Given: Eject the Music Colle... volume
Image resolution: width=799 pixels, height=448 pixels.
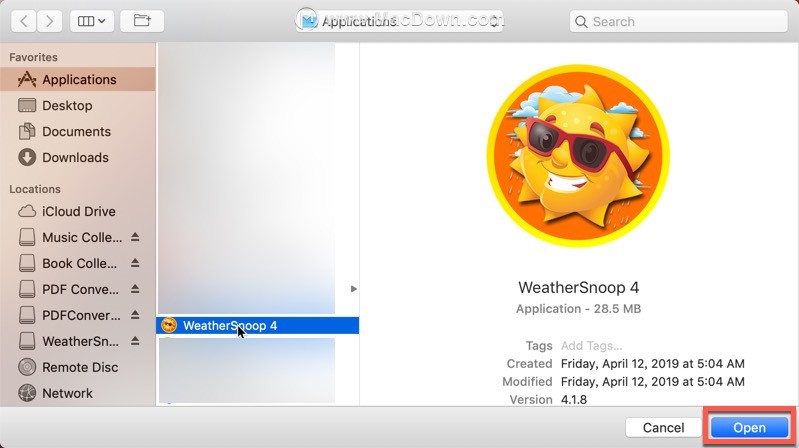Looking at the screenshot, I should 135,237.
